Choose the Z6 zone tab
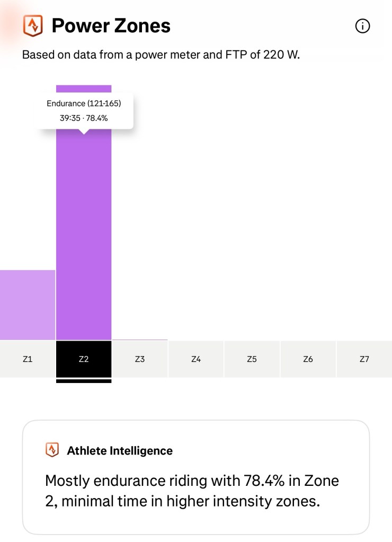Image resolution: width=392 pixels, height=542 pixels. click(x=308, y=359)
